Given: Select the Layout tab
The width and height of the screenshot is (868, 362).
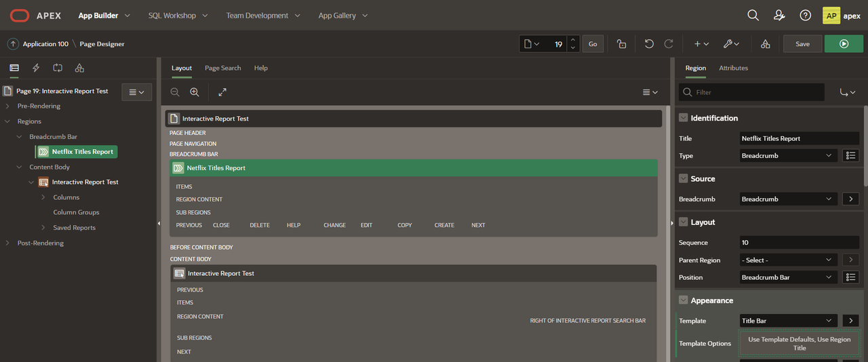Looking at the screenshot, I should tap(182, 68).
